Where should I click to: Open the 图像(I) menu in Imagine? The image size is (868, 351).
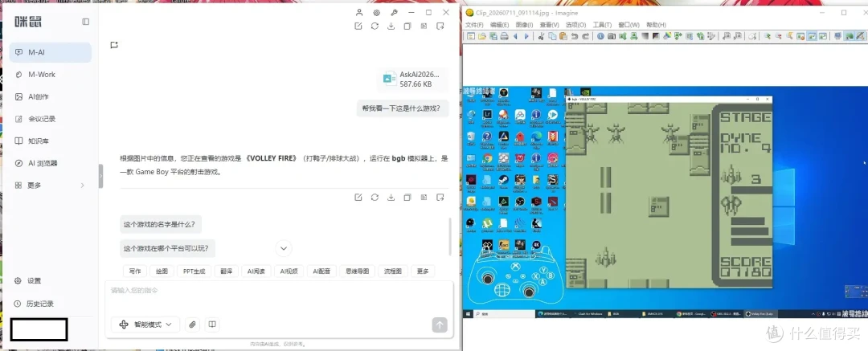(x=524, y=25)
